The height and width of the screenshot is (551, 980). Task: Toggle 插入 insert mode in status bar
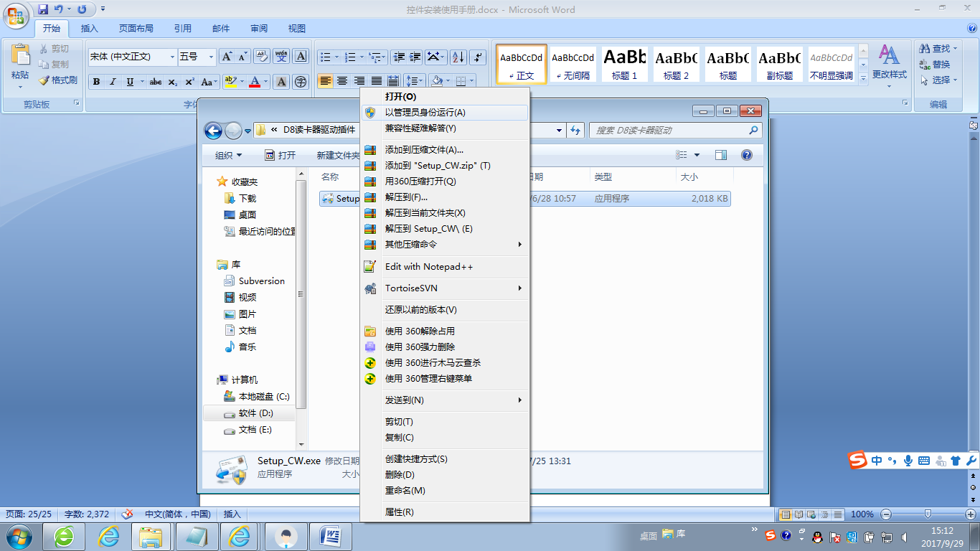pyautogui.click(x=232, y=514)
